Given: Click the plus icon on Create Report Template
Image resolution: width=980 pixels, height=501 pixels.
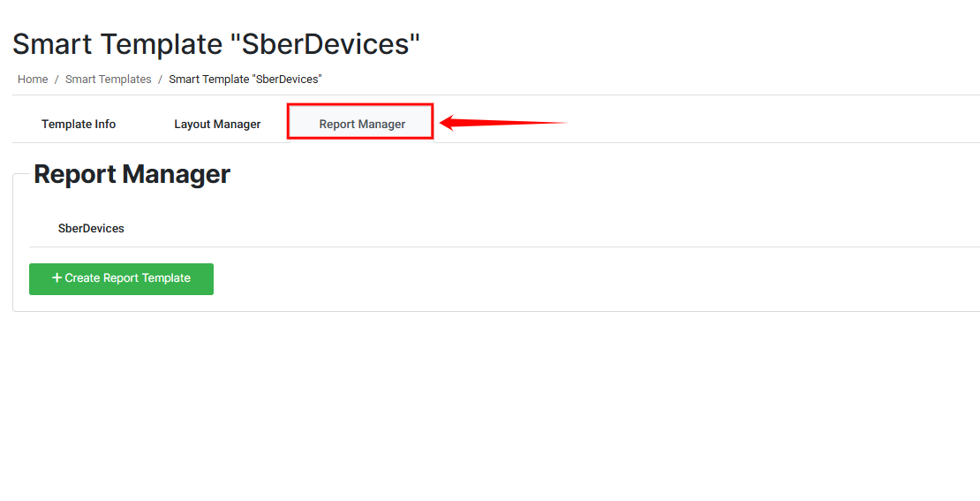Looking at the screenshot, I should coord(57,278).
